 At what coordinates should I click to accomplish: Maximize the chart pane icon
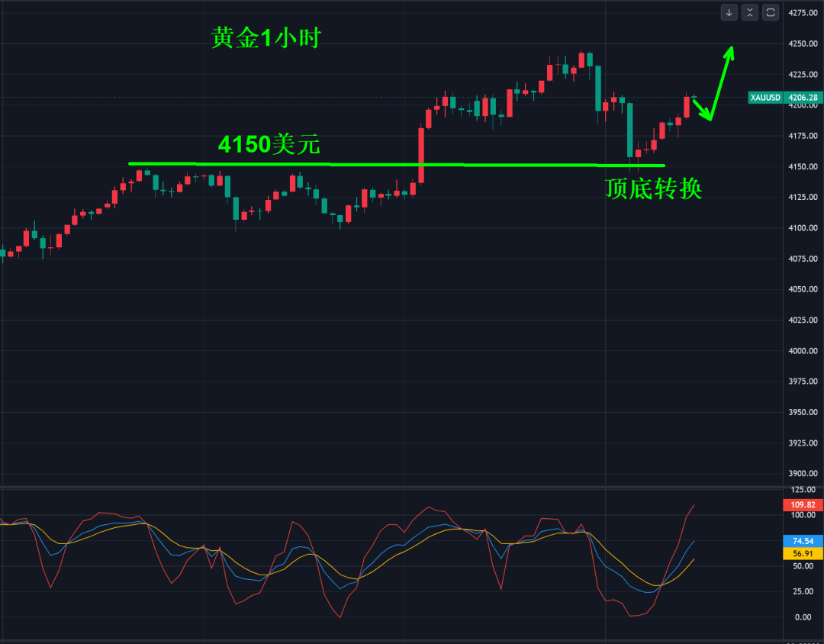click(x=771, y=13)
